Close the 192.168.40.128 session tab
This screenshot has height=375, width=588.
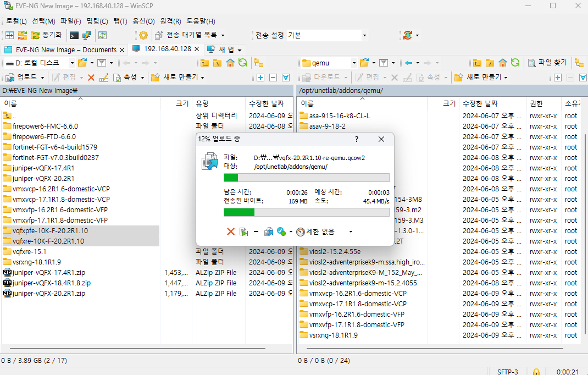point(197,49)
